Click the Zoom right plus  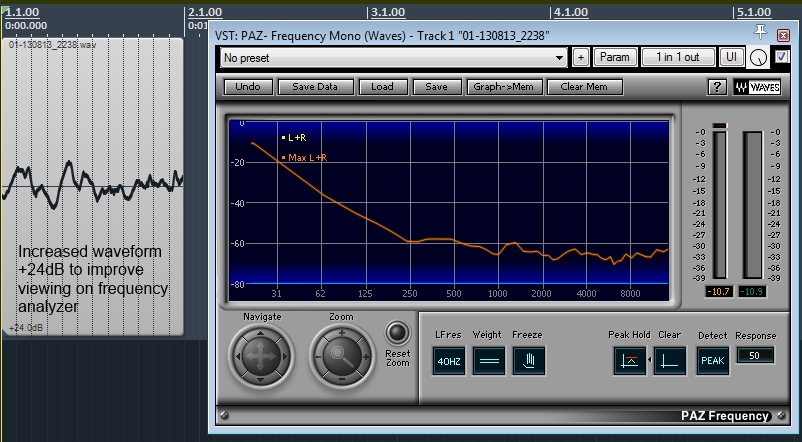(365, 357)
